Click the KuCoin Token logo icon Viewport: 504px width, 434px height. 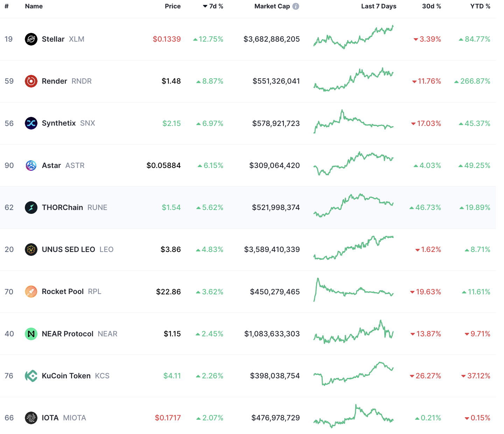tap(31, 376)
